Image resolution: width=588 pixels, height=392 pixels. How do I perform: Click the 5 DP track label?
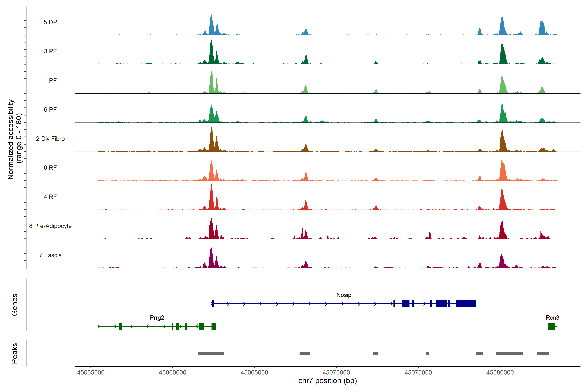pos(50,22)
